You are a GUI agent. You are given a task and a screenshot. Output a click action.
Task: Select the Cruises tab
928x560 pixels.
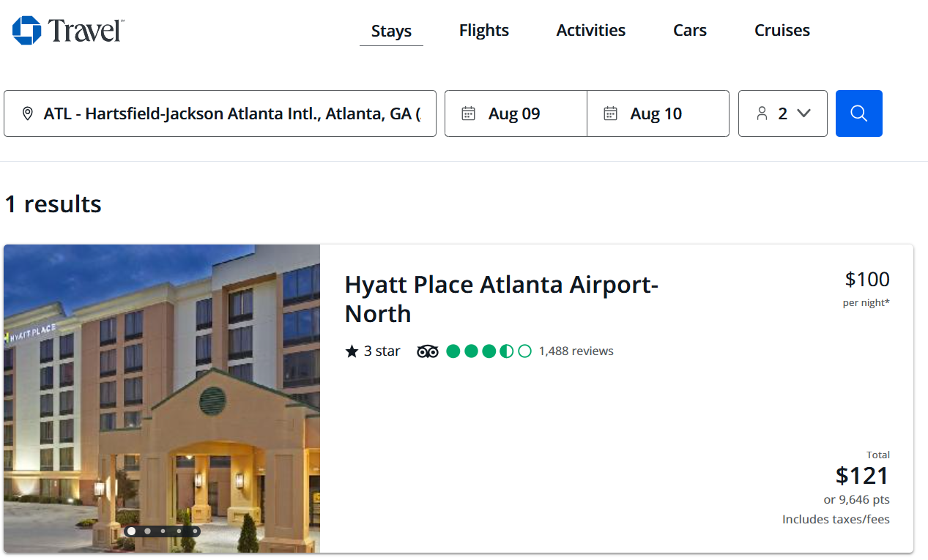point(782,30)
